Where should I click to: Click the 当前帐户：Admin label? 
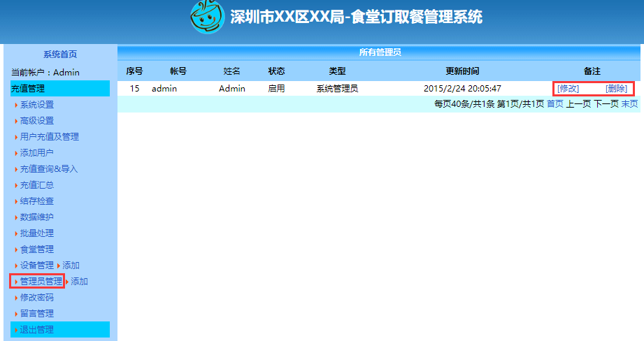pos(45,72)
